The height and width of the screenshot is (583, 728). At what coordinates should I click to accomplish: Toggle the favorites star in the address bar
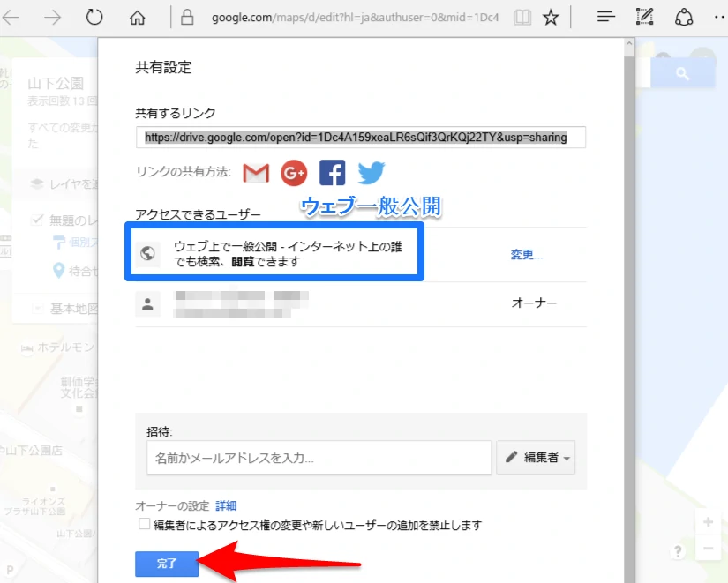coord(552,17)
